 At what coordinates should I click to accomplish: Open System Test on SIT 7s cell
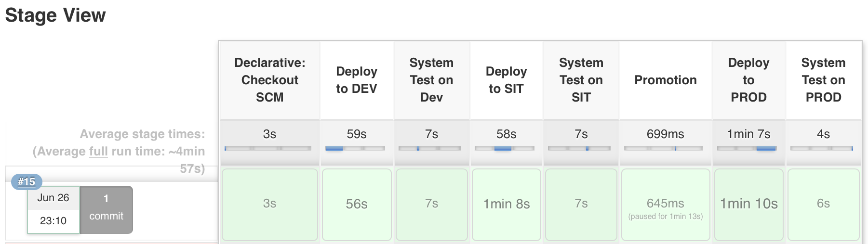[581, 204]
